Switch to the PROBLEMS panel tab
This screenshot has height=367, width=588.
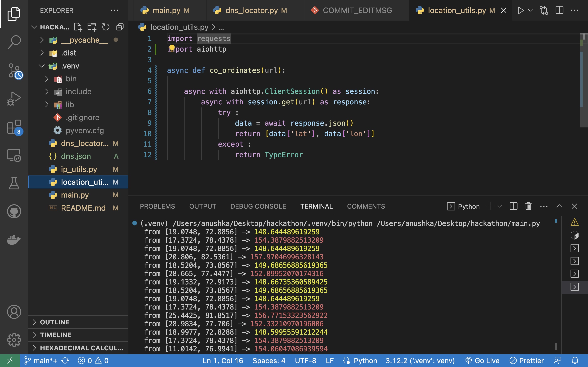pyautogui.click(x=157, y=206)
